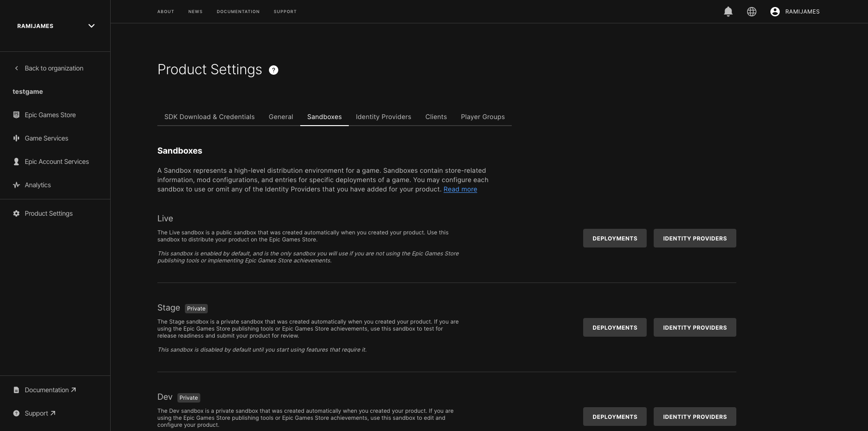Click the Documentation page icon in sidebar

[16, 390]
